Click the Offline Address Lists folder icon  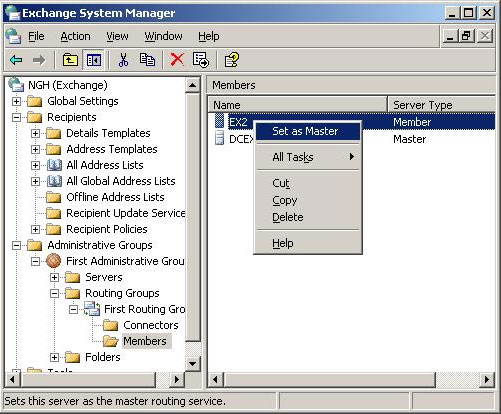pyautogui.click(x=54, y=197)
